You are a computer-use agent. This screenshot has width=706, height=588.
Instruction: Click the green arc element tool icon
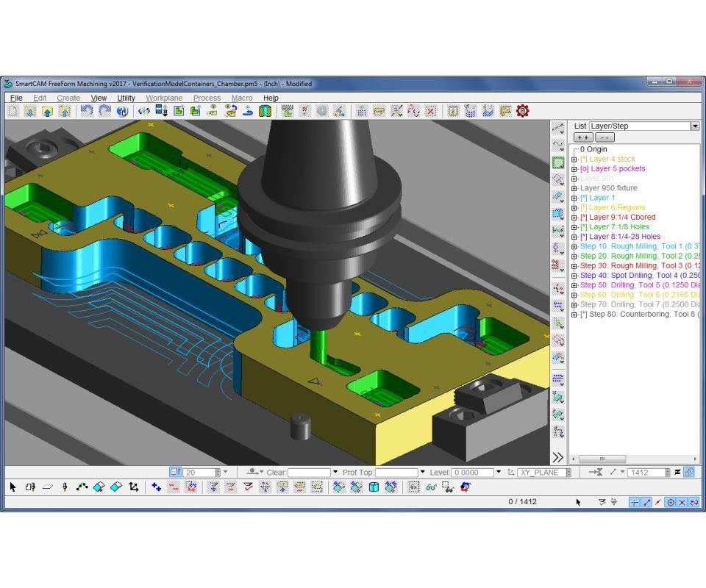pyautogui.click(x=82, y=487)
